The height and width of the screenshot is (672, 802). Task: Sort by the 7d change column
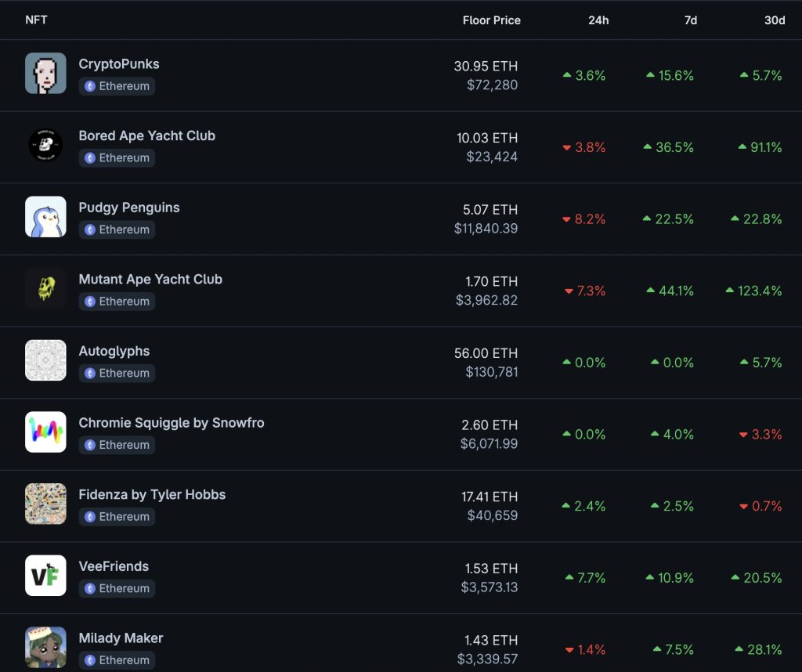[691, 20]
